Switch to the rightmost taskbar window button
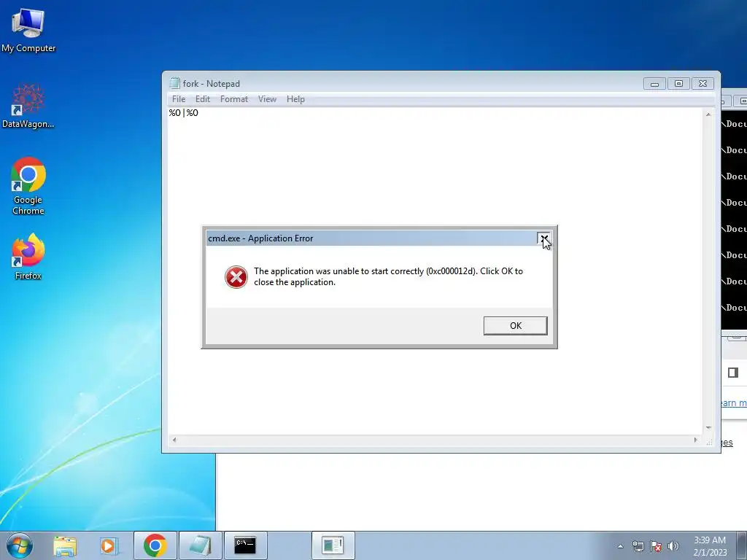Viewport: 747px width, 560px height. point(333,545)
